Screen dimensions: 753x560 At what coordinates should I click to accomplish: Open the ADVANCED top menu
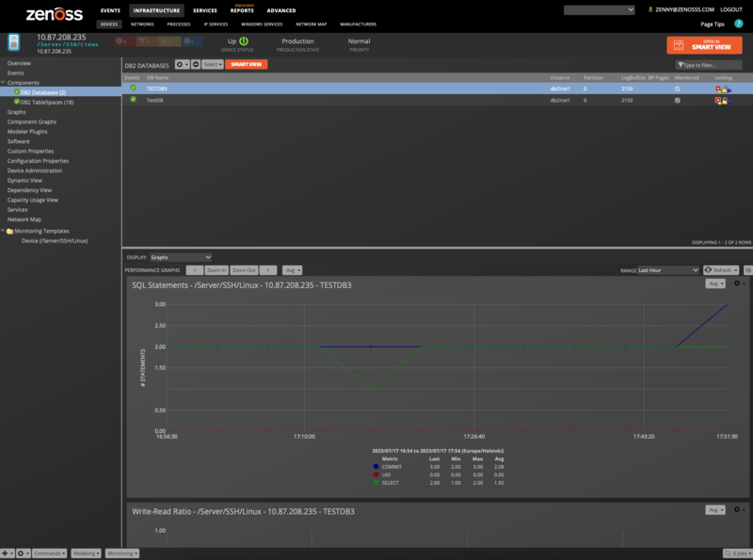coord(281,10)
